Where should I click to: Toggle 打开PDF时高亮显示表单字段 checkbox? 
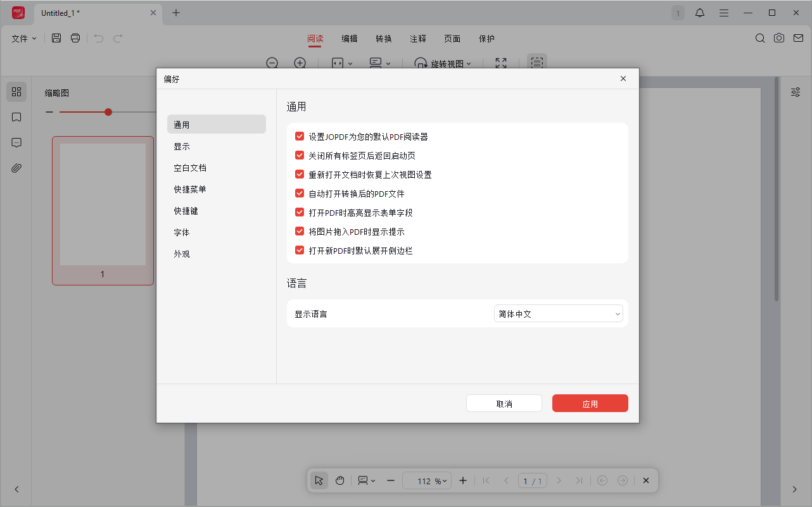[x=300, y=213]
